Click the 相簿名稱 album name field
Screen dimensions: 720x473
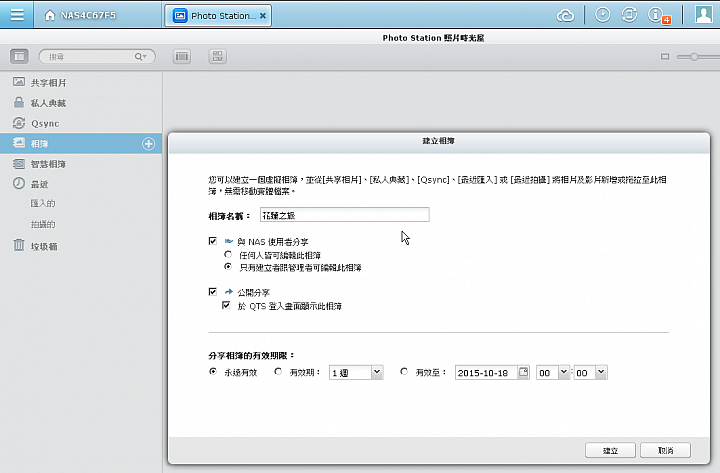[x=344, y=214]
